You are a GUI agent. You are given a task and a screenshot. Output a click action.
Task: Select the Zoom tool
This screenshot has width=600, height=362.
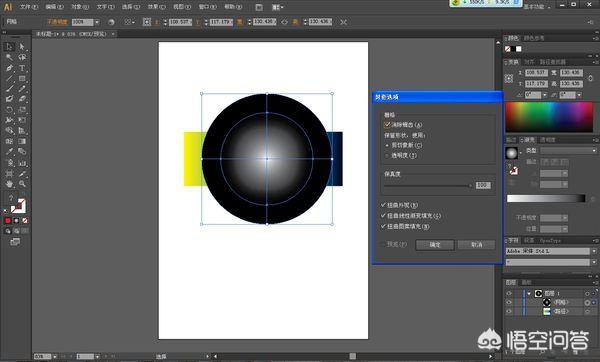(x=22, y=184)
